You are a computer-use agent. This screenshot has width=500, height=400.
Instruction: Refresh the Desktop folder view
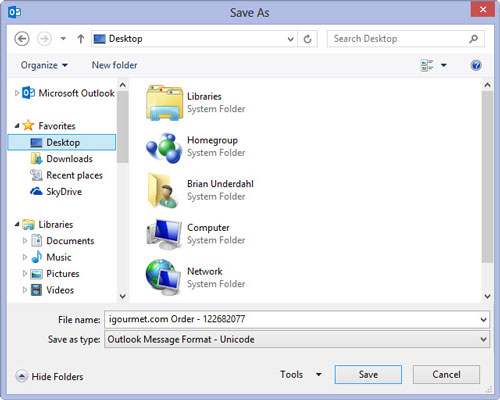307,39
